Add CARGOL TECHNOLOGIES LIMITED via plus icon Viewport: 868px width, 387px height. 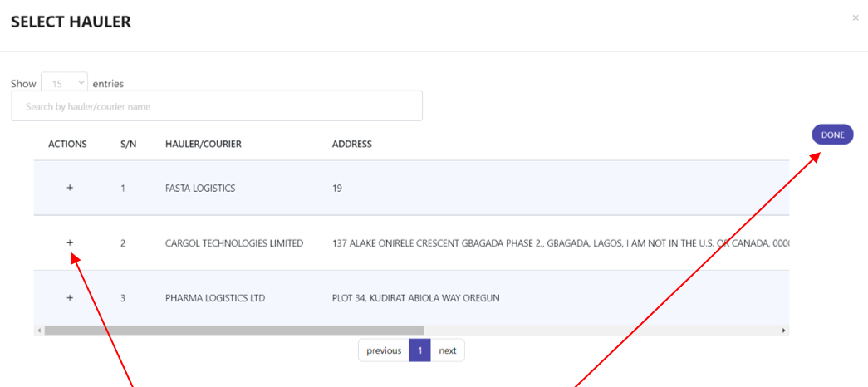pyautogui.click(x=70, y=242)
